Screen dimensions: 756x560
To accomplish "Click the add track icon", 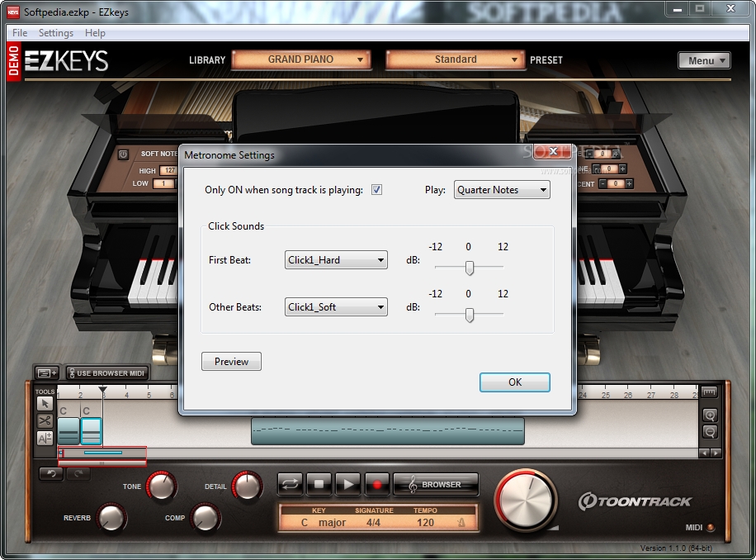I will pyautogui.click(x=47, y=373).
